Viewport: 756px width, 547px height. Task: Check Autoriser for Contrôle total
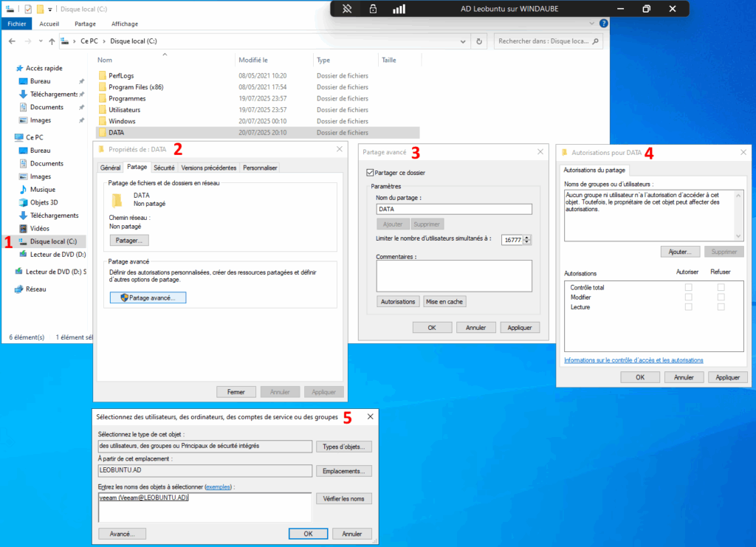click(x=689, y=286)
